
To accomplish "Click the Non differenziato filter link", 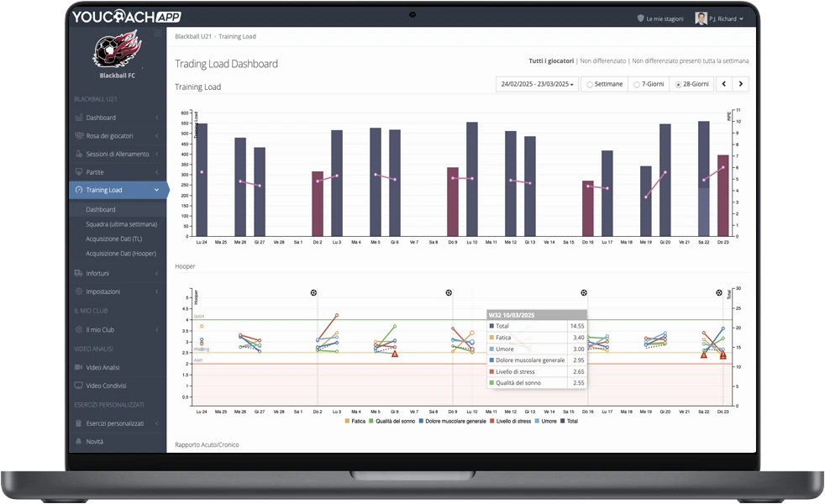I will [603, 61].
